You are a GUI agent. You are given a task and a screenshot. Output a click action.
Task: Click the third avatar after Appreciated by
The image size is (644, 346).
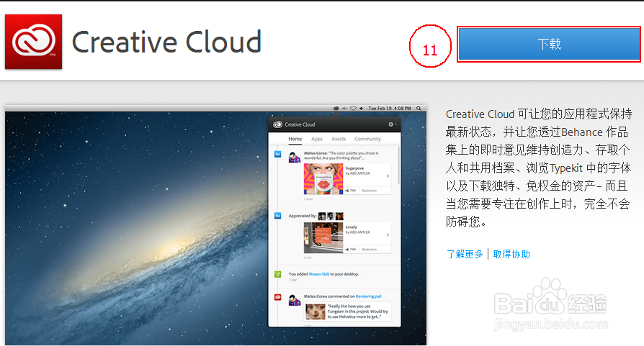pos(339,216)
